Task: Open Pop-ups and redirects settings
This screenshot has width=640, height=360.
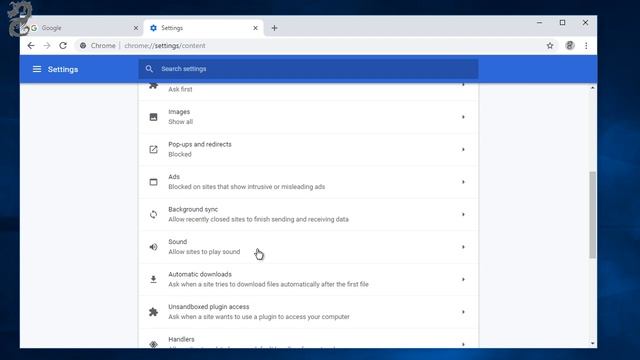Action: [x=309, y=149]
